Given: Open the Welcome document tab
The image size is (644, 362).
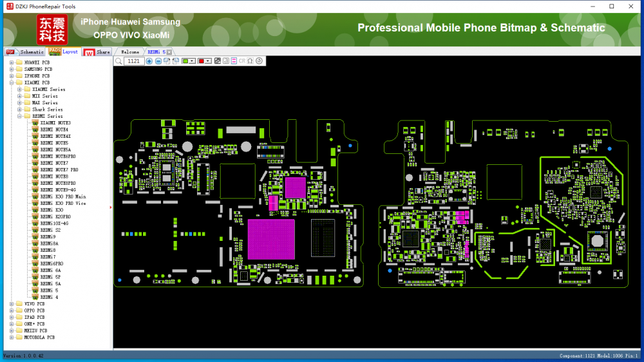Looking at the screenshot, I should [130, 52].
